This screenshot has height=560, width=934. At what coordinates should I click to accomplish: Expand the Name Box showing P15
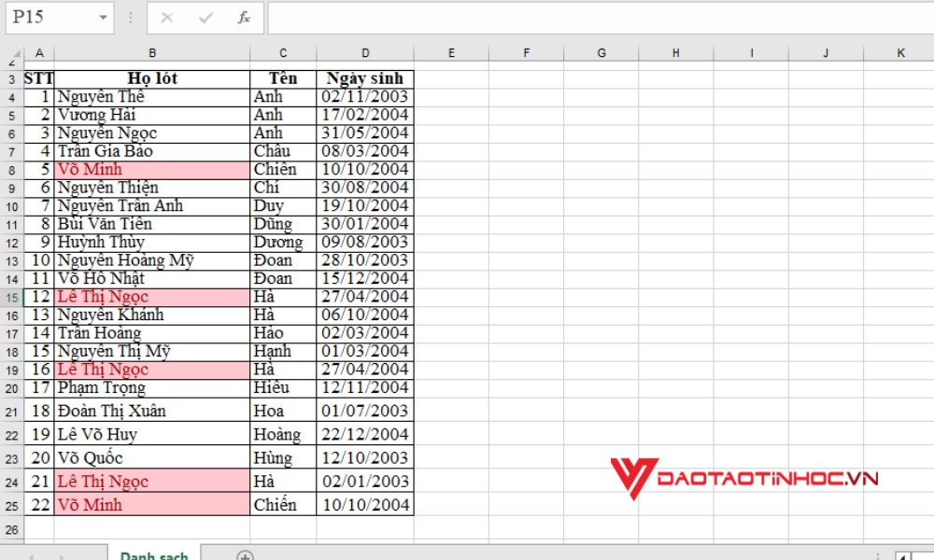(51, 18)
